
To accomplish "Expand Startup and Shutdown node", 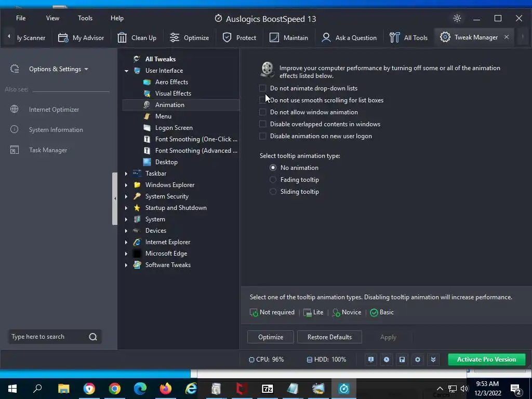I will pyautogui.click(x=126, y=208).
